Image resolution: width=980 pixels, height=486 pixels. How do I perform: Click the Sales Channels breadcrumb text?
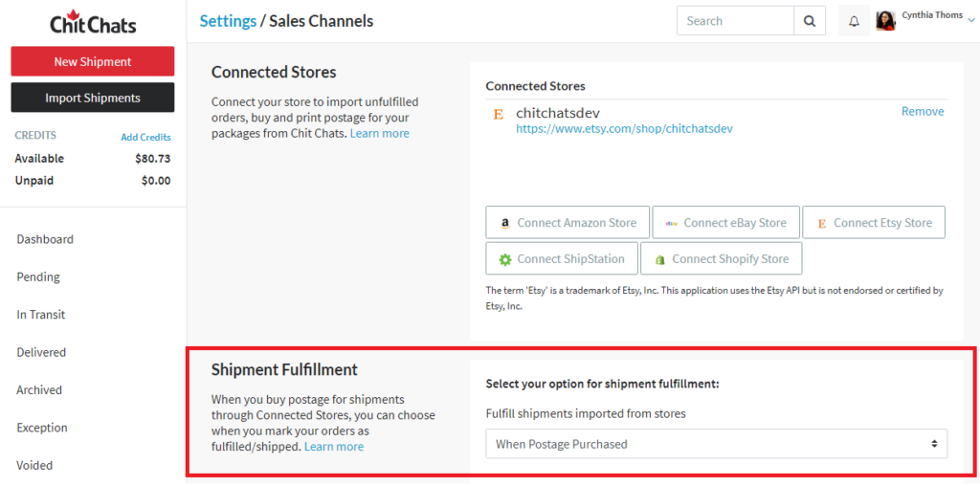point(322,21)
